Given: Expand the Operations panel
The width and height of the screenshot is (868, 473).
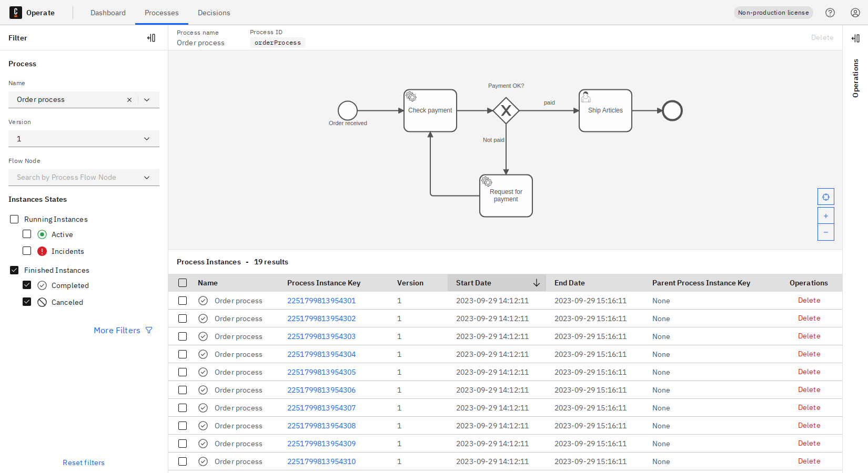Looking at the screenshot, I should tap(855, 38).
